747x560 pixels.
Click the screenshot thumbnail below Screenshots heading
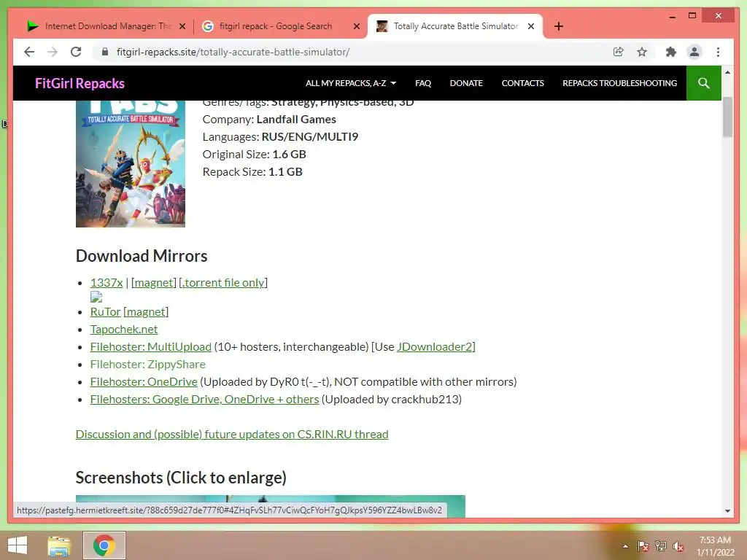tap(270, 506)
